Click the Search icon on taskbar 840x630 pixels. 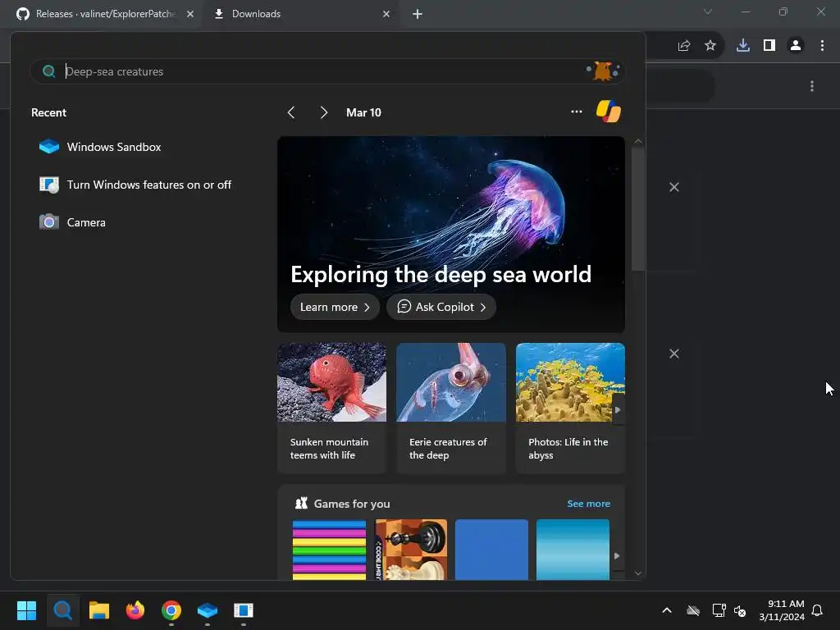[x=62, y=610]
